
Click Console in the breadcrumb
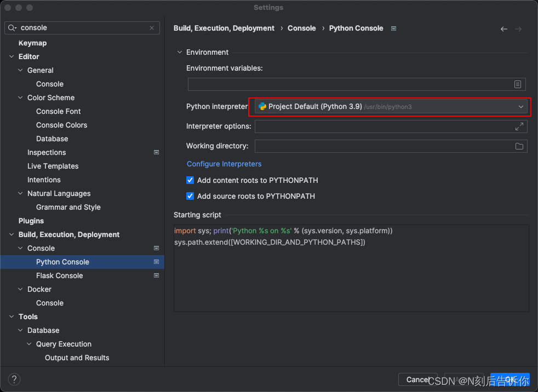(301, 28)
